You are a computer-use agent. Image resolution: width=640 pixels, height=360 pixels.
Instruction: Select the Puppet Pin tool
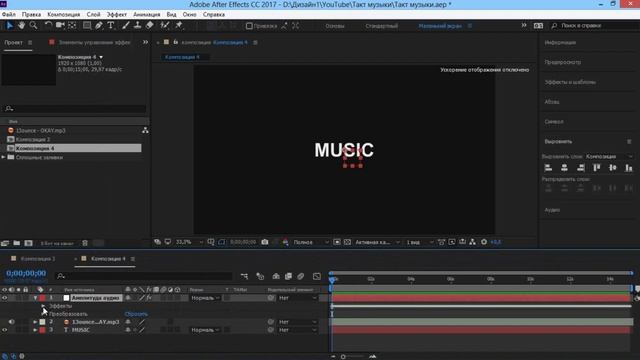coord(179,25)
